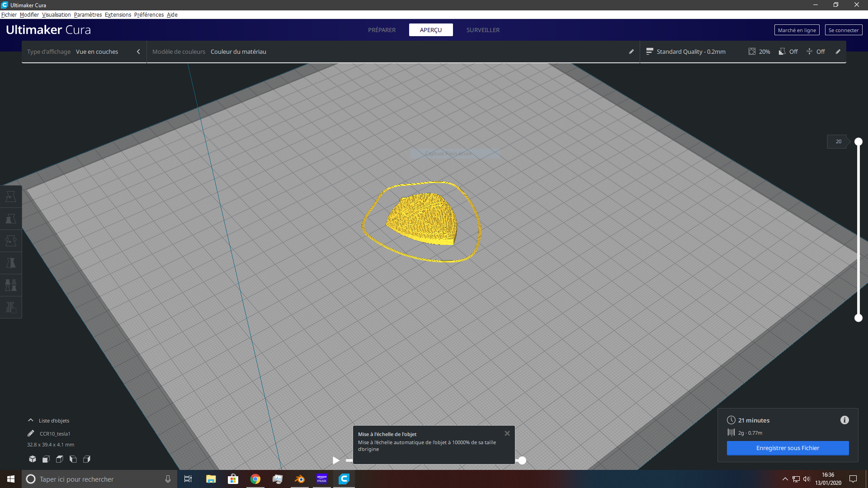Open Blender from the Windows taskbar
The image size is (868, 488).
[x=299, y=479]
